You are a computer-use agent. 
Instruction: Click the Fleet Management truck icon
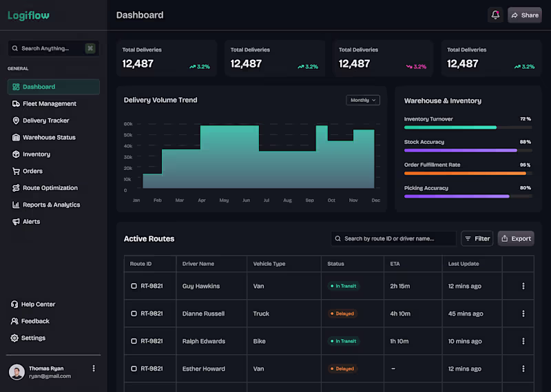16,104
